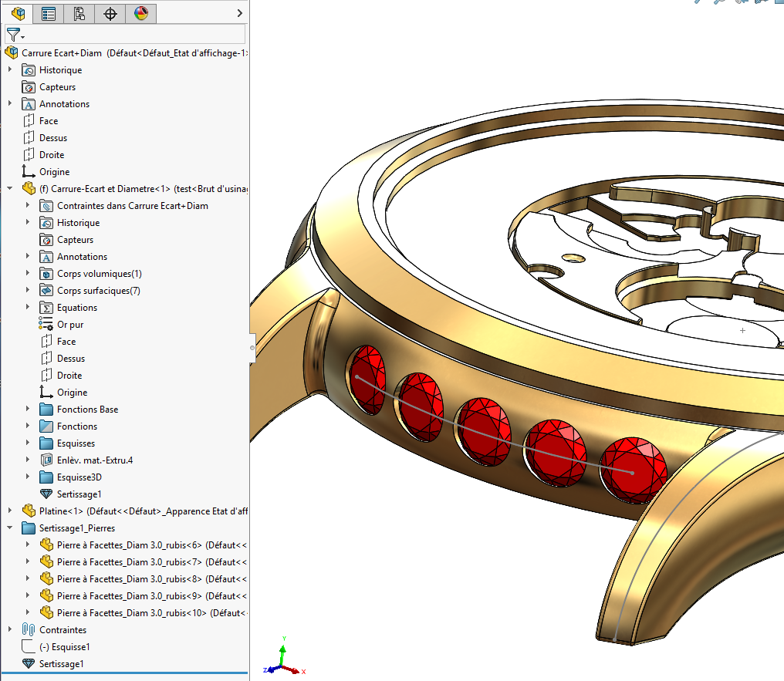Collapse the Sertissage1_Pierres folder

[x=10, y=528]
